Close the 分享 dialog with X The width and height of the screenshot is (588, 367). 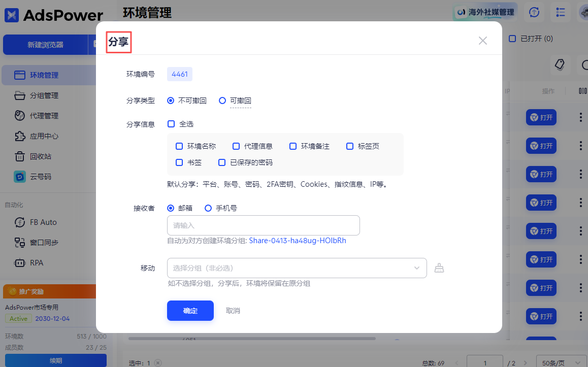pyautogui.click(x=482, y=41)
